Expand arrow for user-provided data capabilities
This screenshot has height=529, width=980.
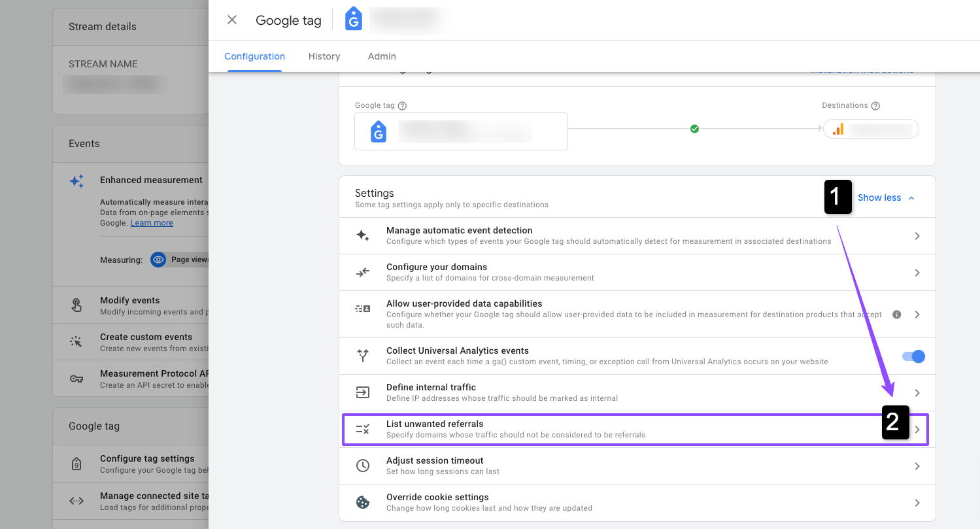point(917,315)
